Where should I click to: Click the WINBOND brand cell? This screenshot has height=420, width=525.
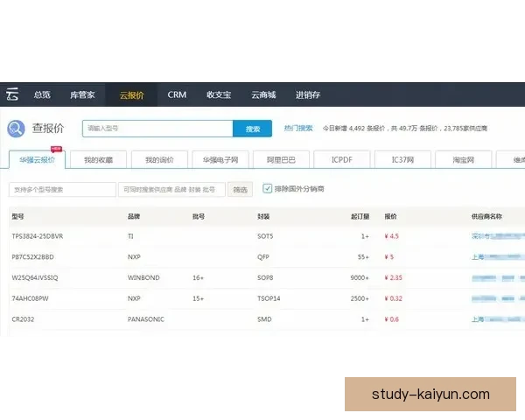(x=143, y=277)
